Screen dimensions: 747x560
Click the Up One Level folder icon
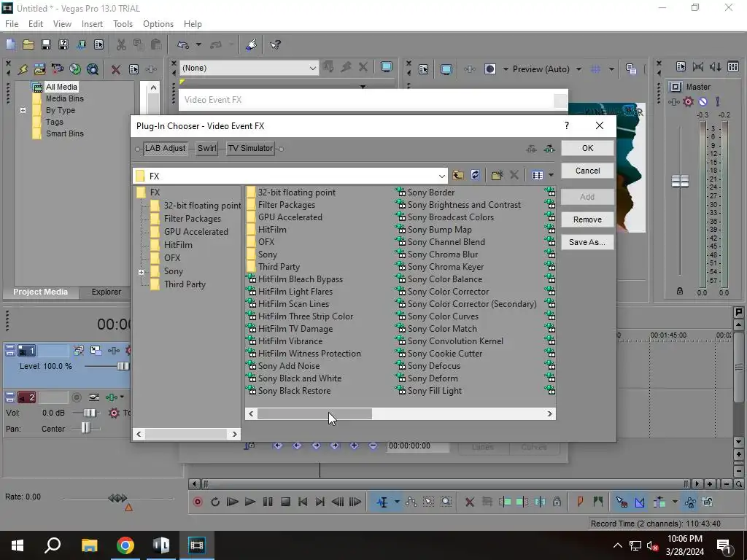pyautogui.click(x=458, y=175)
